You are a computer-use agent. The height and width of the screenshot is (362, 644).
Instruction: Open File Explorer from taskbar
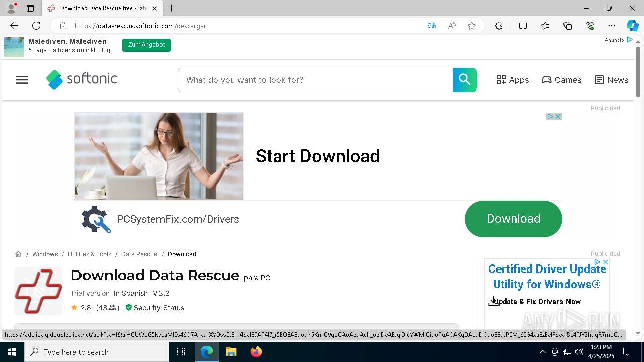231,352
